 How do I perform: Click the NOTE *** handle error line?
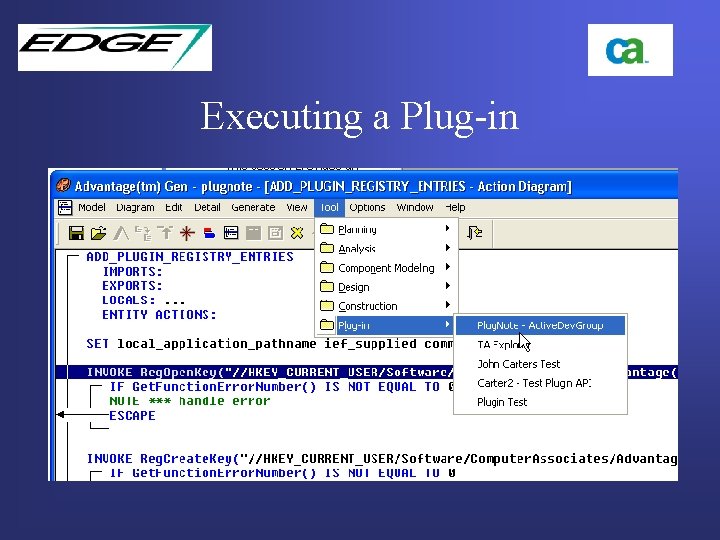[x=190, y=401]
